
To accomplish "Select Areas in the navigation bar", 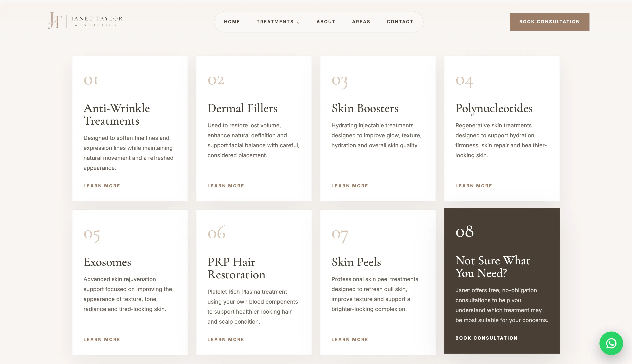I will tap(361, 22).
